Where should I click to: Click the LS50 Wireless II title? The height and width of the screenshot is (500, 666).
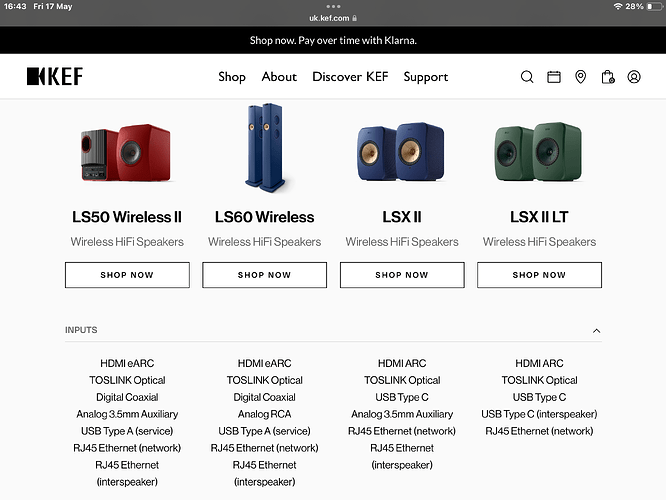point(127,217)
